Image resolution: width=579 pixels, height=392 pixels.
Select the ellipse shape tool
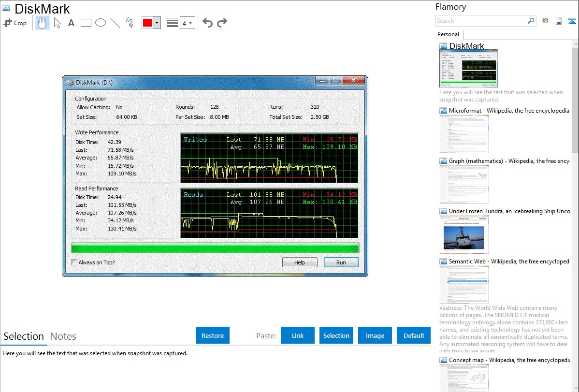[101, 23]
